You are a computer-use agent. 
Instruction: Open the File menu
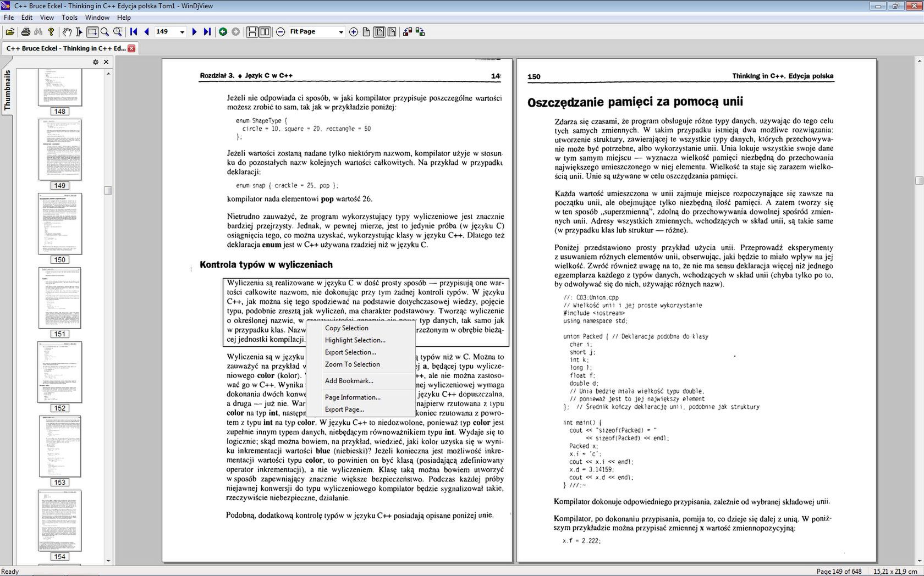pyautogui.click(x=9, y=18)
